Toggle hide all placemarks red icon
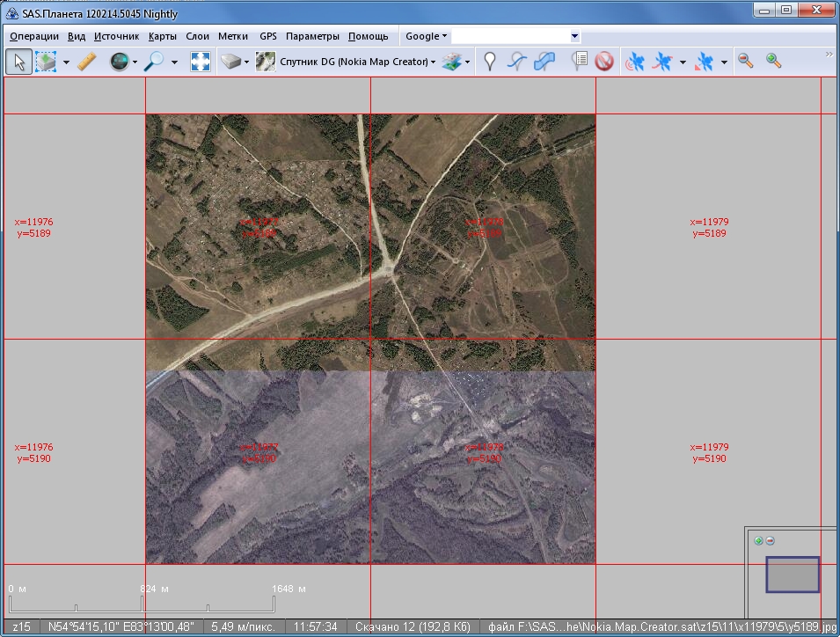Image resolution: width=840 pixels, height=637 pixels. coord(604,62)
